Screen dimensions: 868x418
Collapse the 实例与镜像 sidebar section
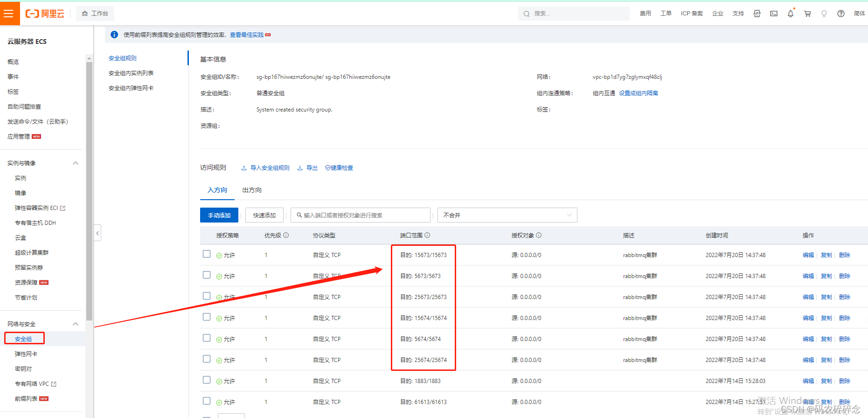pyautogui.click(x=76, y=163)
